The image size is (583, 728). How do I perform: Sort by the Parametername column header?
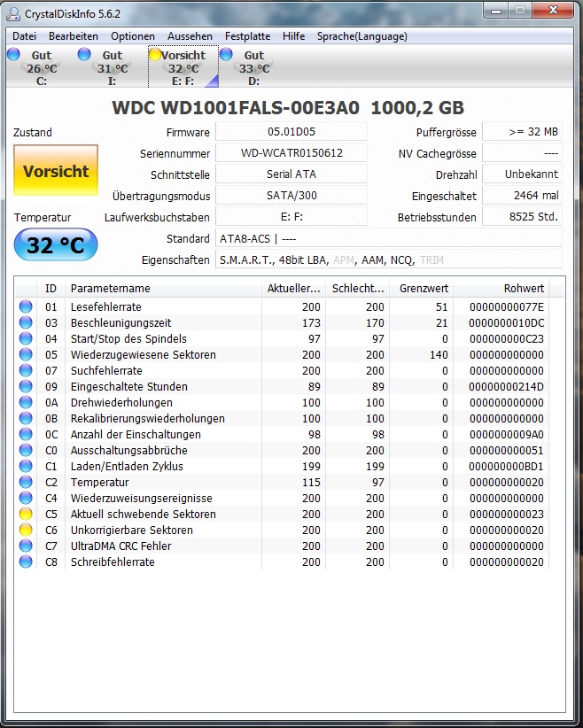(163, 289)
